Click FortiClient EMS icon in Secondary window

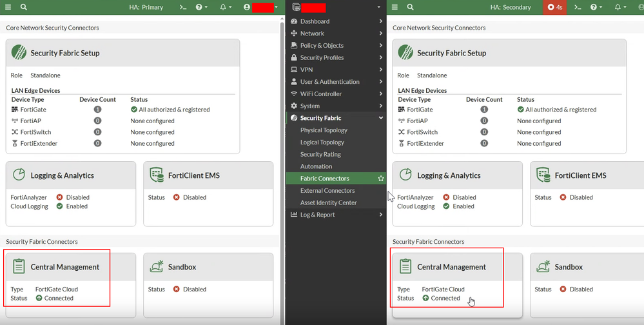tap(543, 175)
